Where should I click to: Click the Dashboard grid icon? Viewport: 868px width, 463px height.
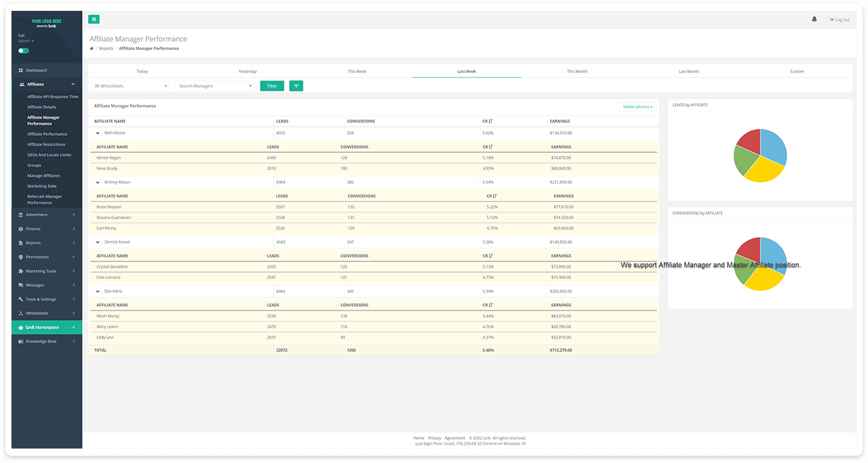21,70
